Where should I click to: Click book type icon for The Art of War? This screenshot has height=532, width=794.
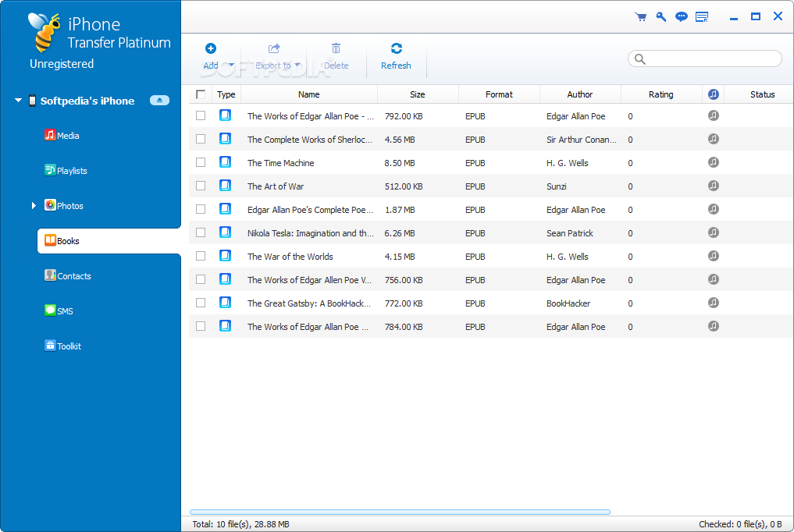[226, 186]
